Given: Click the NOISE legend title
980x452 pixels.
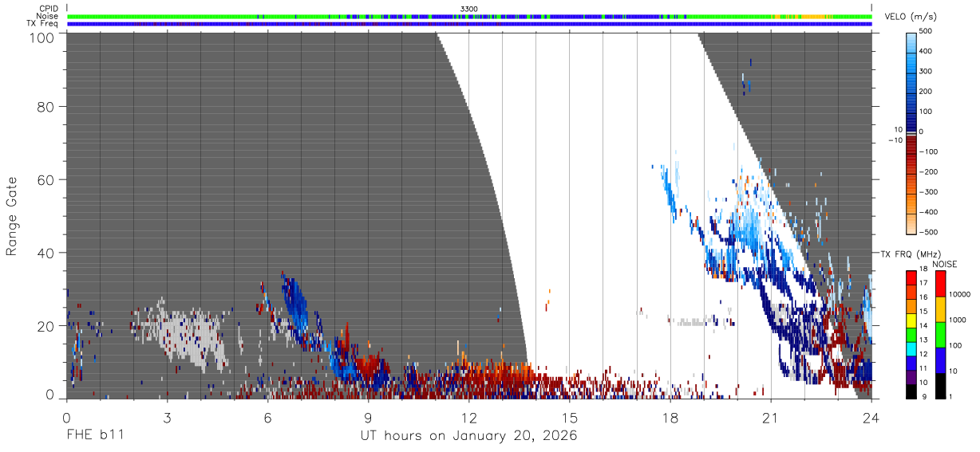Looking at the screenshot, I should 945,264.
